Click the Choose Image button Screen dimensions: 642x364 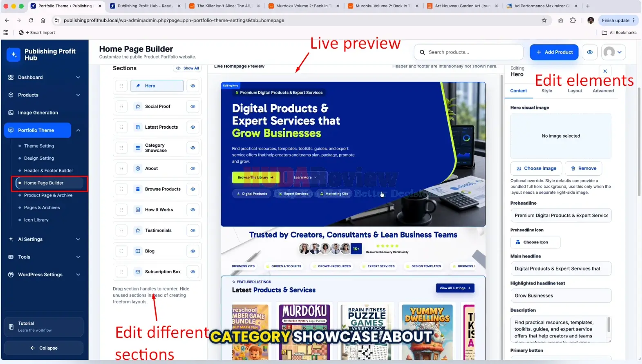536,168
